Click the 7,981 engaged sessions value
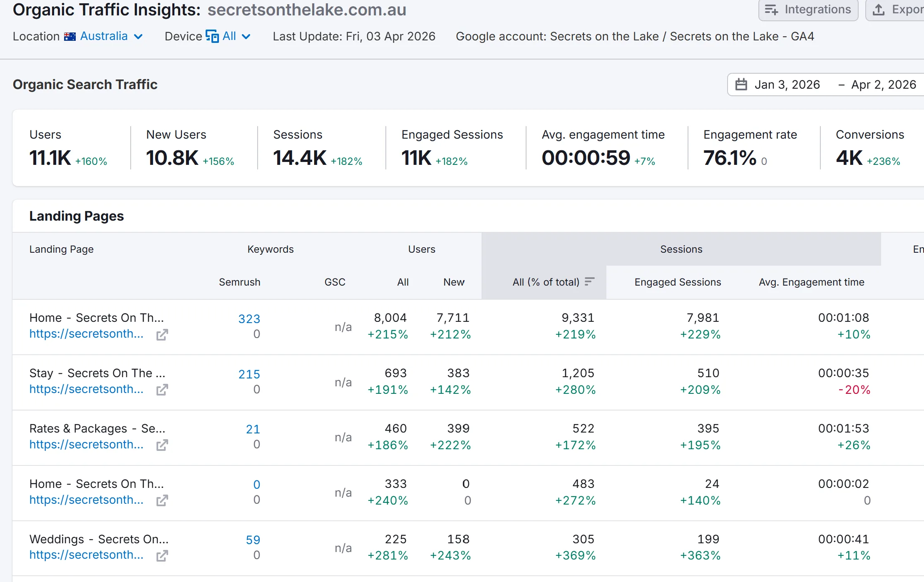The width and height of the screenshot is (924, 582). pyautogui.click(x=703, y=318)
